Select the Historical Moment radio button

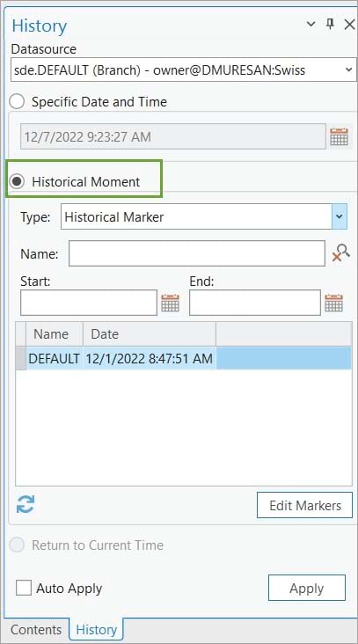[17, 181]
